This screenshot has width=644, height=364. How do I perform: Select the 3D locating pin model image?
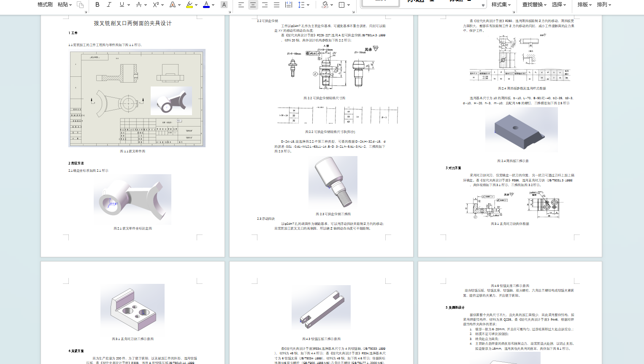(333, 182)
